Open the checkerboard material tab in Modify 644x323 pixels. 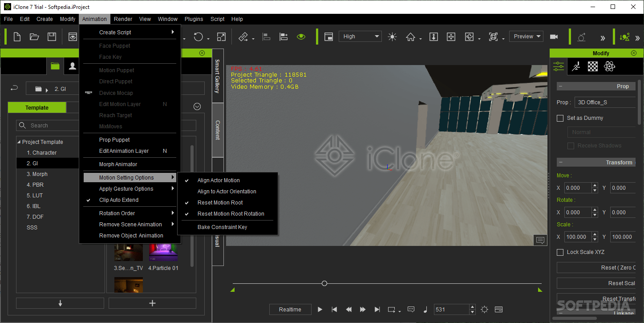coord(593,66)
